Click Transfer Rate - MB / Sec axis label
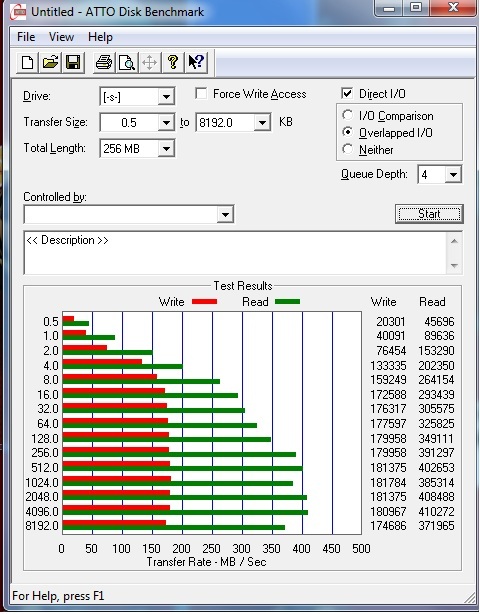Image resolution: width=480 pixels, height=614 pixels. point(206,562)
